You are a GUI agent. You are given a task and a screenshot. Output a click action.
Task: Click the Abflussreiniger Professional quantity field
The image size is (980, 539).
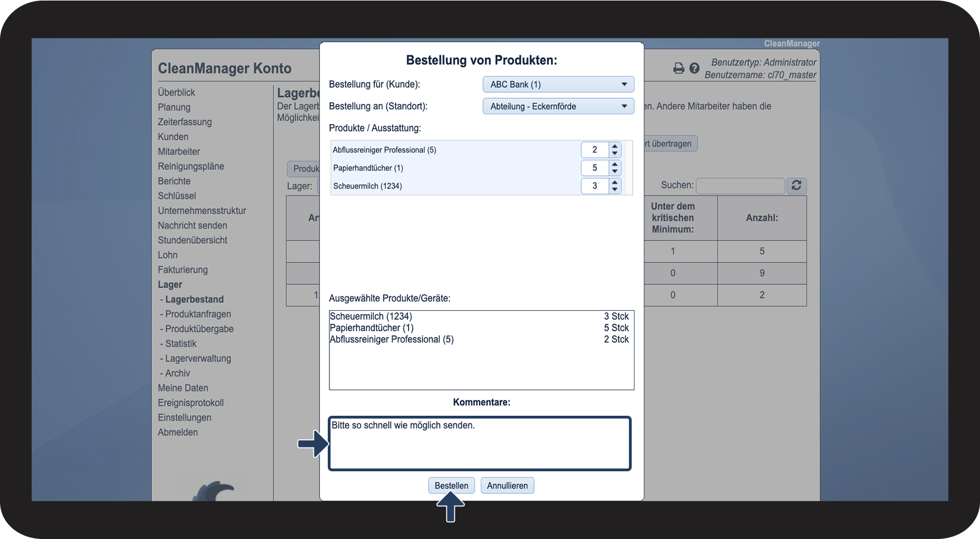tap(595, 150)
